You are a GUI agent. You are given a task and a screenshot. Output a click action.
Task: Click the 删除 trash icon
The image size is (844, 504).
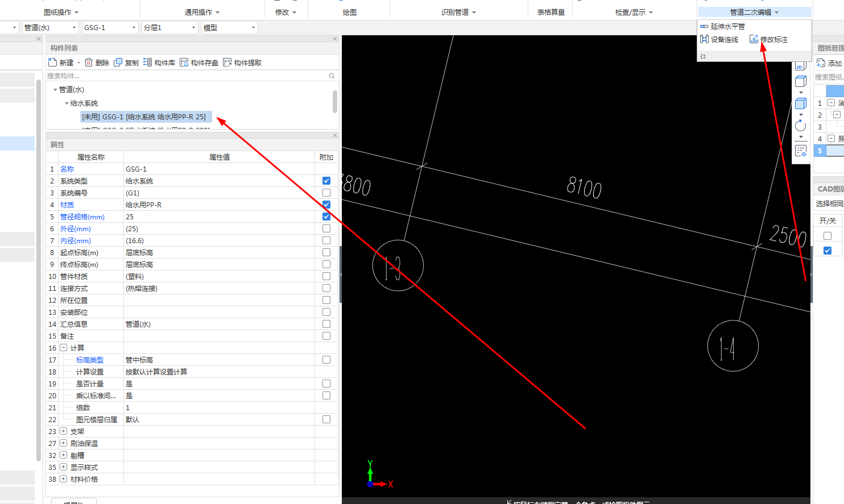coord(89,63)
